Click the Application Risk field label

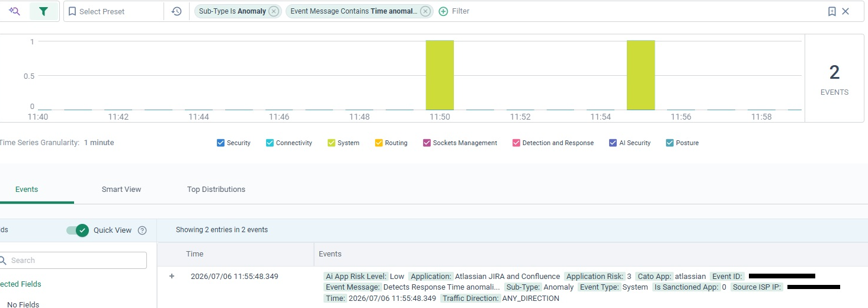coord(595,277)
